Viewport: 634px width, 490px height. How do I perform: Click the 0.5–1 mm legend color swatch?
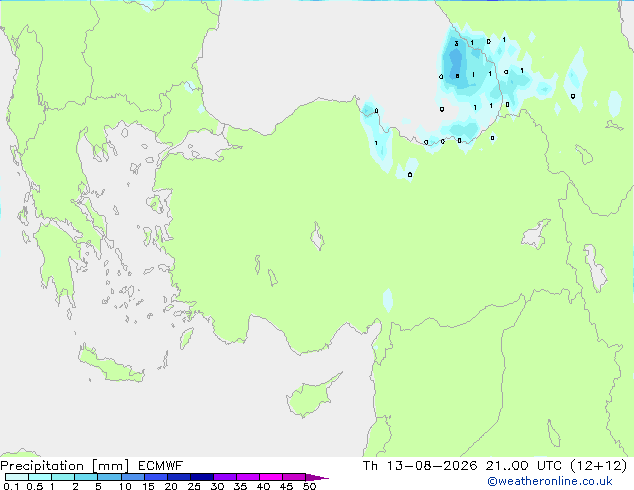coord(40,477)
